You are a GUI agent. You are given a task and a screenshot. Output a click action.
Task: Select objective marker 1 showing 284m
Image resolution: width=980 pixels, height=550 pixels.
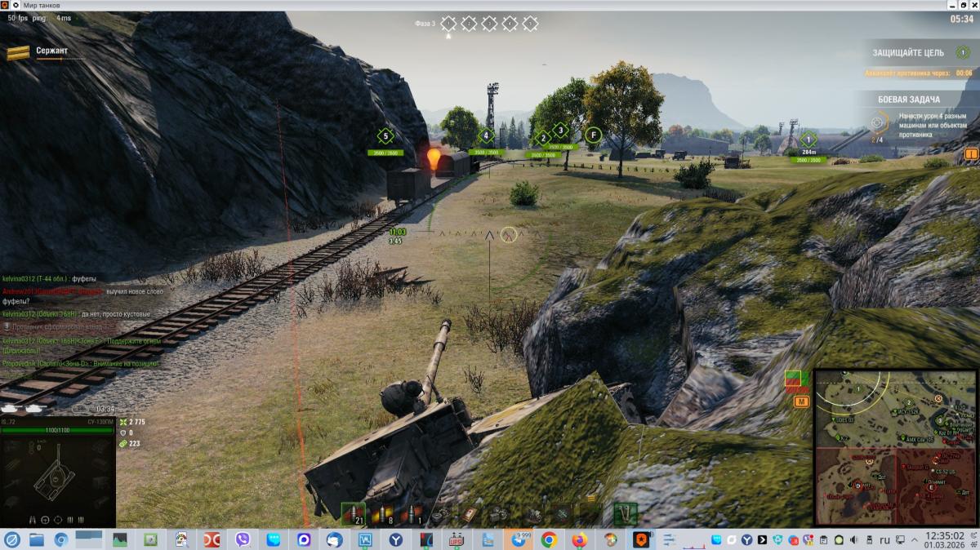coord(808,140)
